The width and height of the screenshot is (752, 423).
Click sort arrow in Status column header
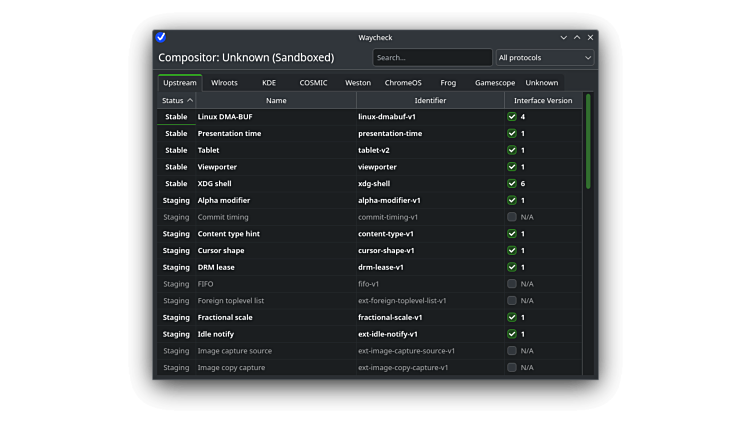click(x=190, y=100)
